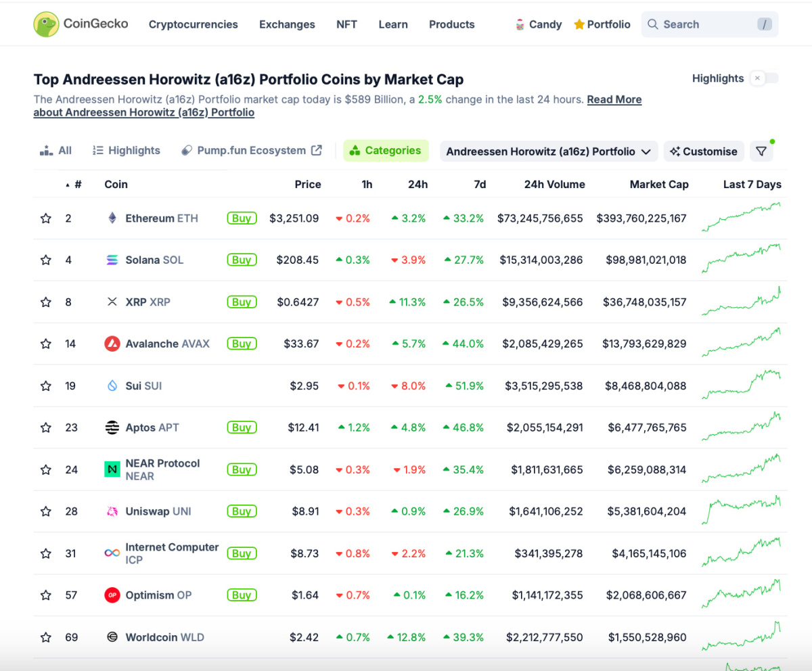Click Buy button for Solana

(242, 260)
